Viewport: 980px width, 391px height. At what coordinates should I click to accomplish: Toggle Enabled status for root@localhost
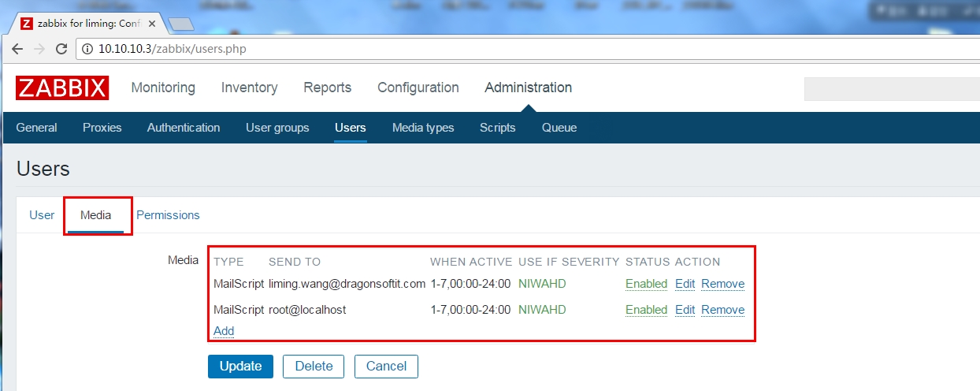click(x=646, y=310)
